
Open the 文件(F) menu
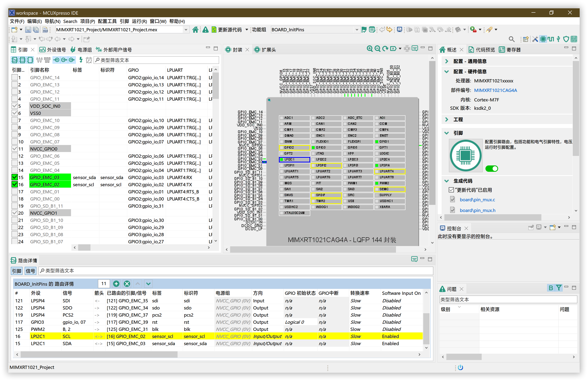[x=17, y=21]
